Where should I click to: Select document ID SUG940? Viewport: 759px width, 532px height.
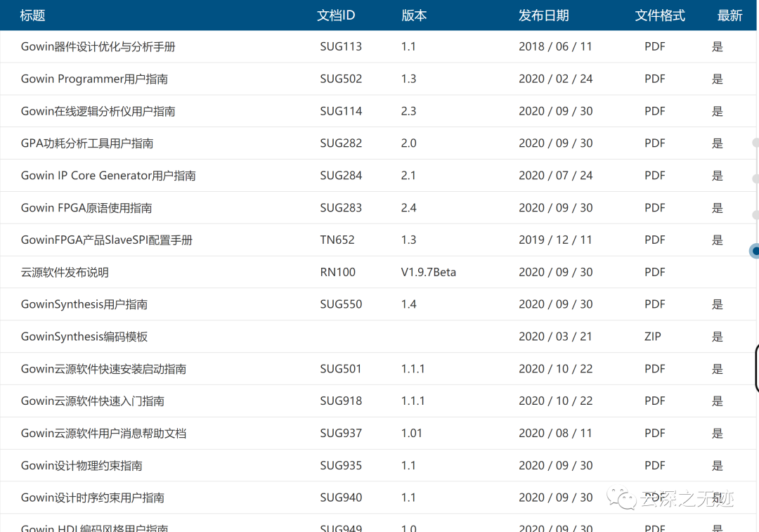341,498
